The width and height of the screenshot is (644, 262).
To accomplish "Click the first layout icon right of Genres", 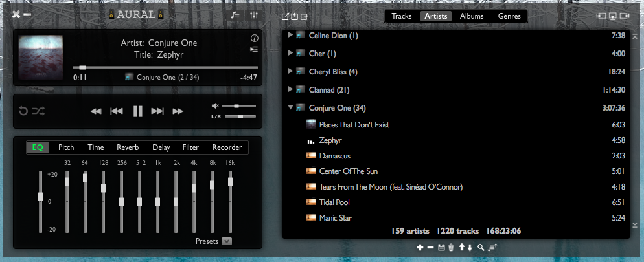I will click(x=601, y=16).
